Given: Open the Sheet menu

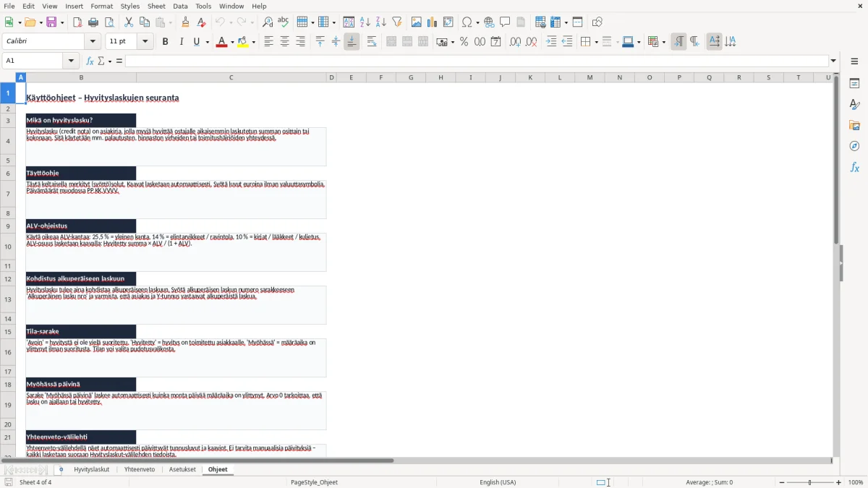Looking at the screenshot, I should click(x=156, y=6).
